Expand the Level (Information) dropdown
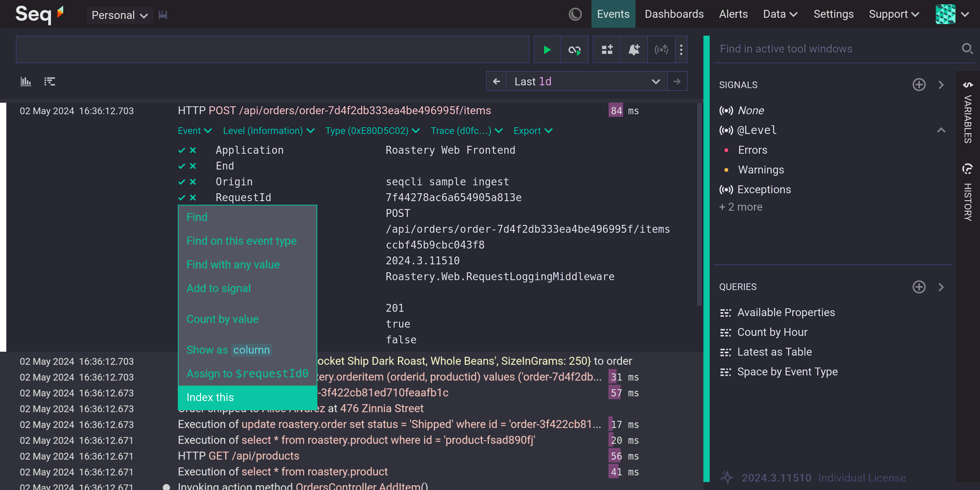 (x=269, y=131)
